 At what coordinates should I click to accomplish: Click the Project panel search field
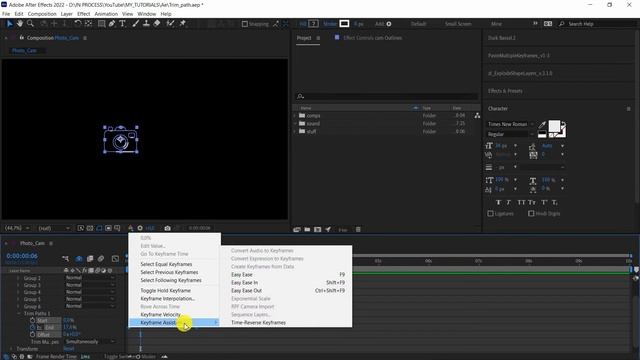[387, 96]
